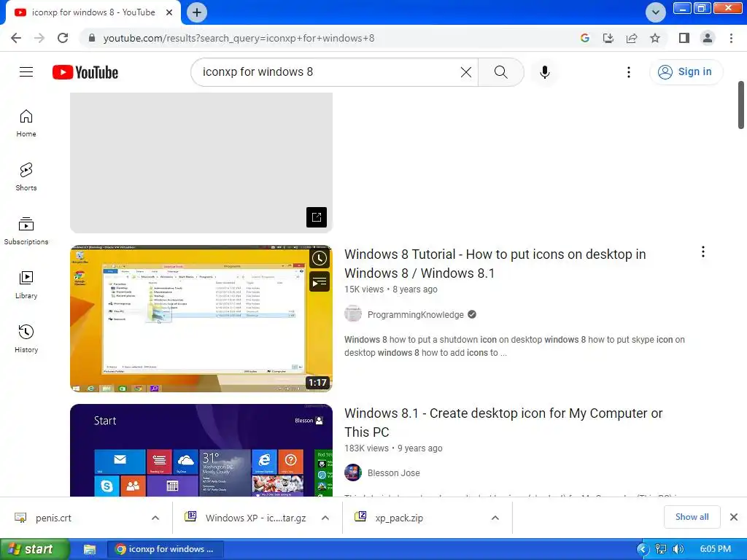Click the Windows 8 Tutorial video thumbnail
747x560 pixels.
point(201,319)
